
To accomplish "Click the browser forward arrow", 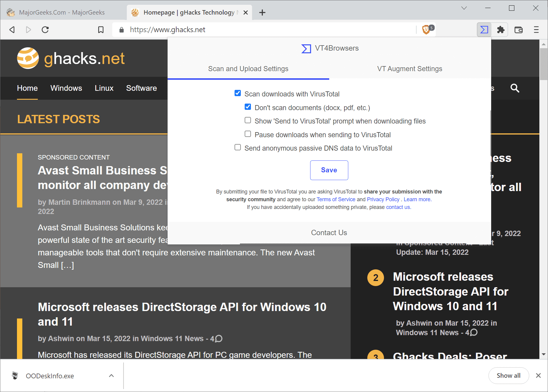I will pos(29,30).
